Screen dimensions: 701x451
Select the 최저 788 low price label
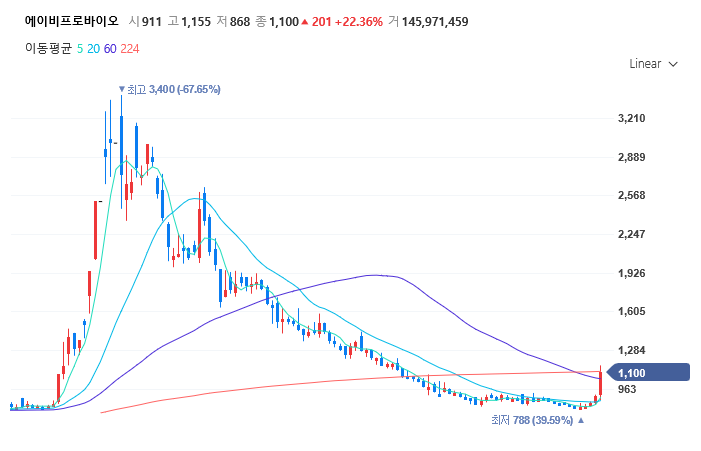point(531,421)
